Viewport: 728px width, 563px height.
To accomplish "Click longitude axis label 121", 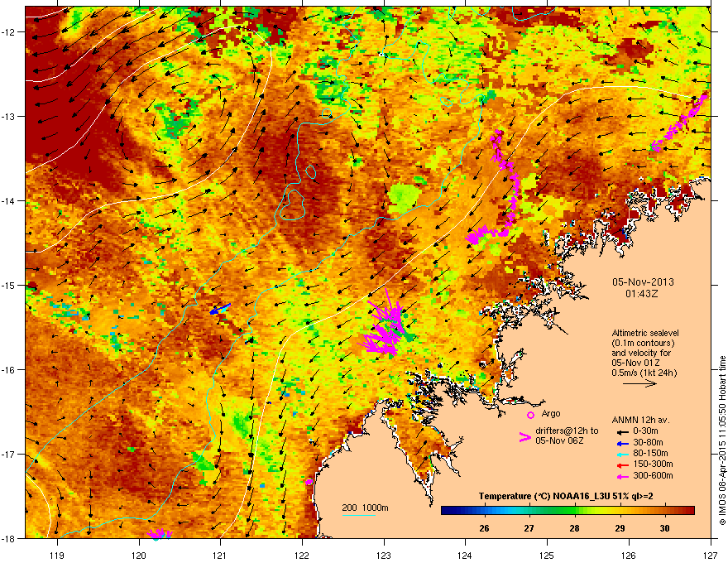I will [220, 555].
